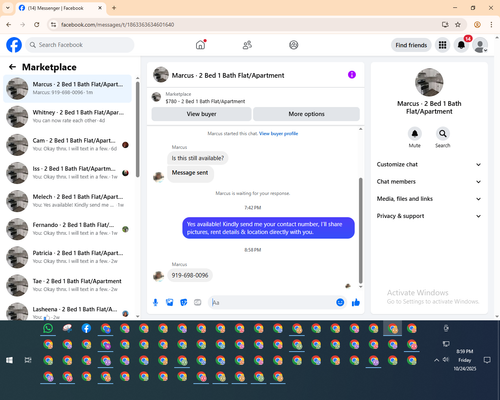This screenshot has height=400, width=500.
Task: Open the Chrome three-dot menu
Action: (491, 25)
